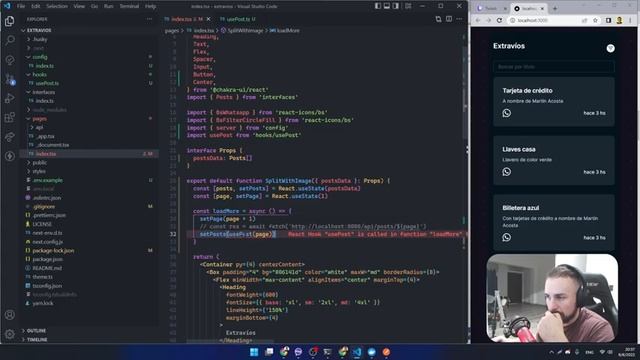Screen dimensions: 640x360
Task: Bookmark the page with the star icon
Action: 596,20
